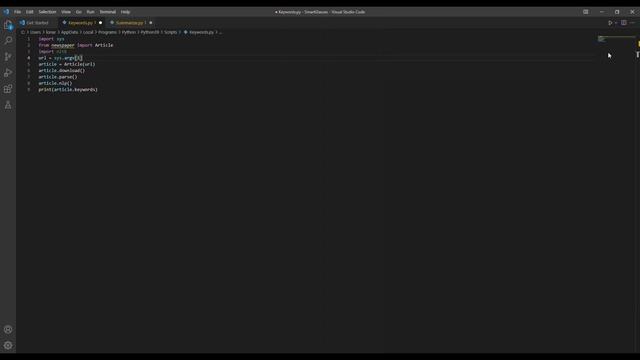Select Programs in the breadcrumb path
Image resolution: width=640 pixels, height=360 pixels.
click(107, 32)
